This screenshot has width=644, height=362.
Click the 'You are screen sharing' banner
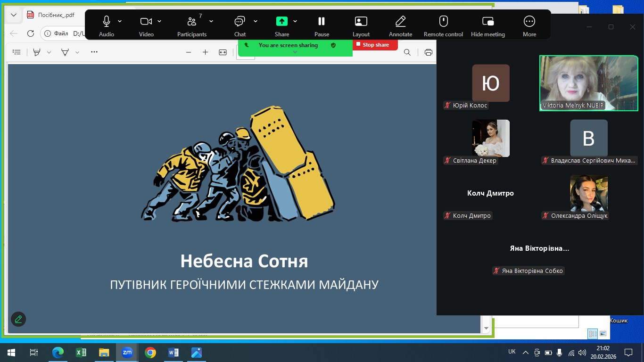point(288,45)
